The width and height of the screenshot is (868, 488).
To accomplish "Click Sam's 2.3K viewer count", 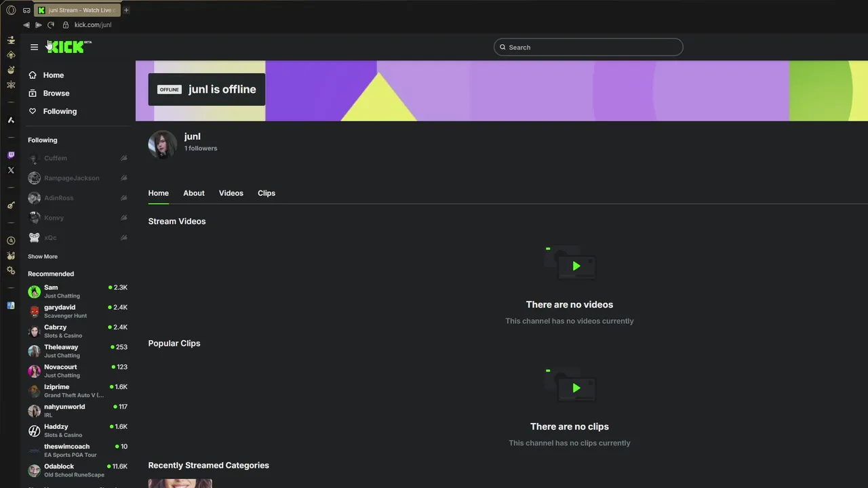I will tap(118, 287).
